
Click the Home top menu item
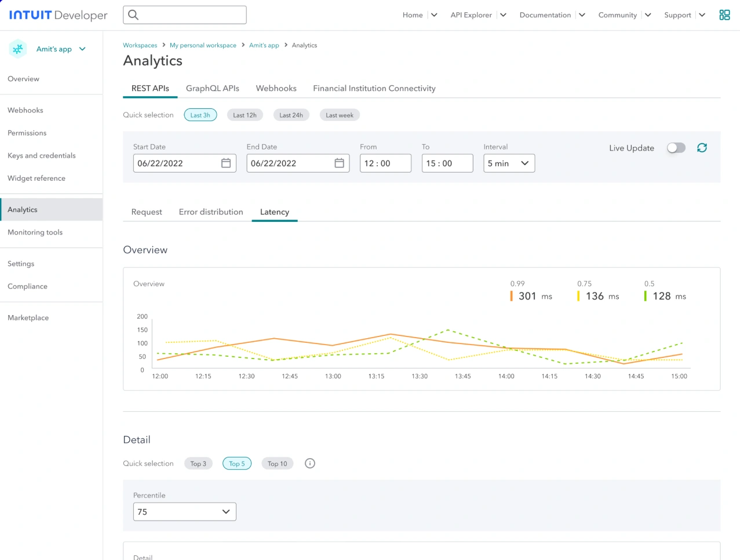(413, 15)
